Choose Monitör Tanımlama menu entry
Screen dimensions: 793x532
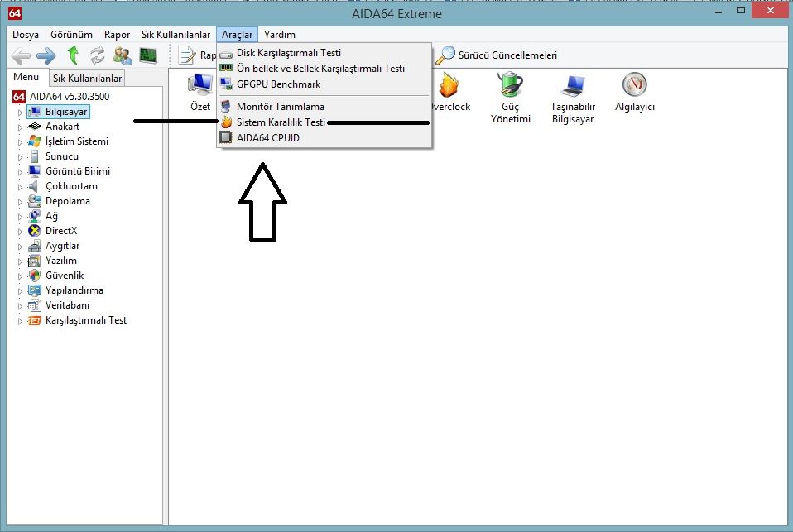tap(324, 106)
